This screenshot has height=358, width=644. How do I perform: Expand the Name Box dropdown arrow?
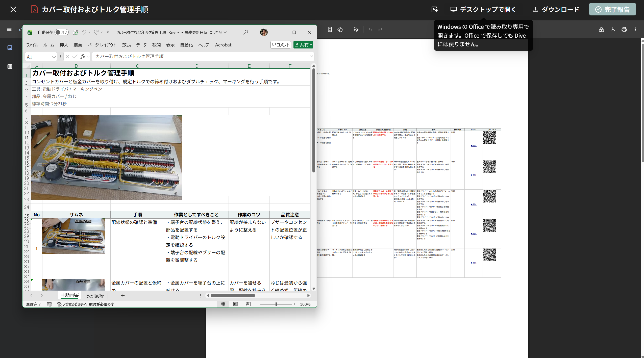pyautogui.click(x=54, y=57)
